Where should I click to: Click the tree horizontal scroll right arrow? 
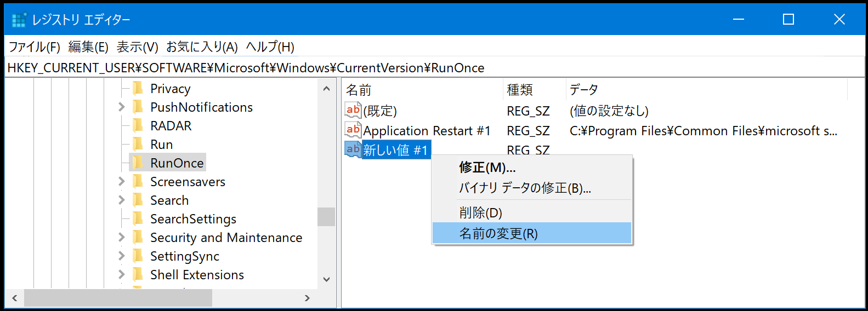[307, 298]
